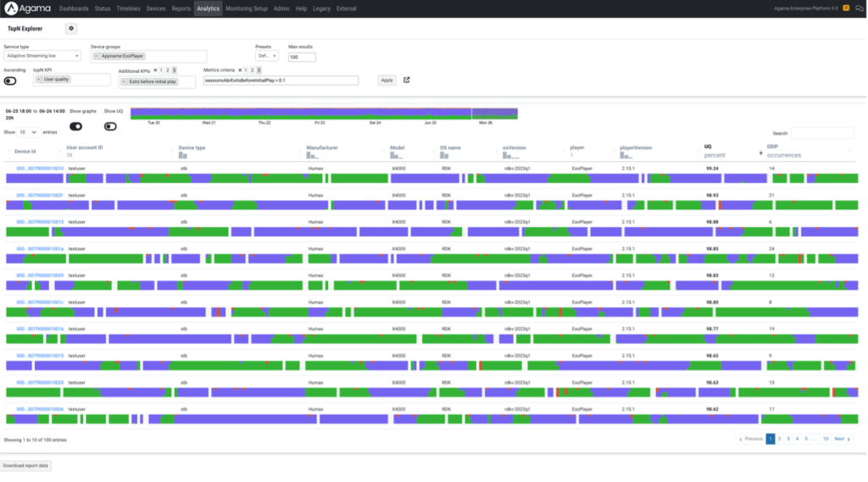Image resolution: width=868 pixels, height=482 pixels.
Task: Clear Additional KPIs with the x icon
Action: 158,70
